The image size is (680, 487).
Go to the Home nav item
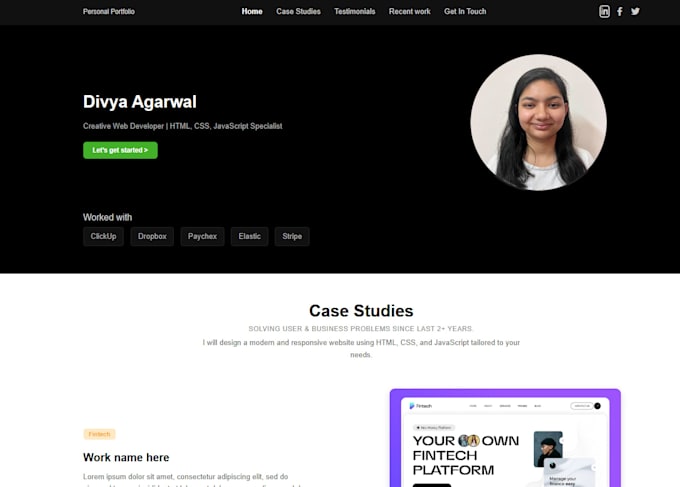(x=252, y=12)
